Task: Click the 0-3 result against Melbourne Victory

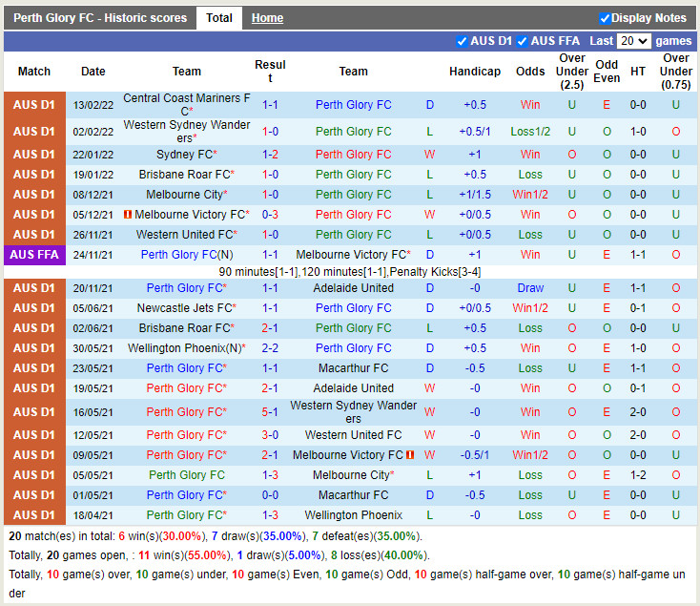Action: [x=270, y=215]
